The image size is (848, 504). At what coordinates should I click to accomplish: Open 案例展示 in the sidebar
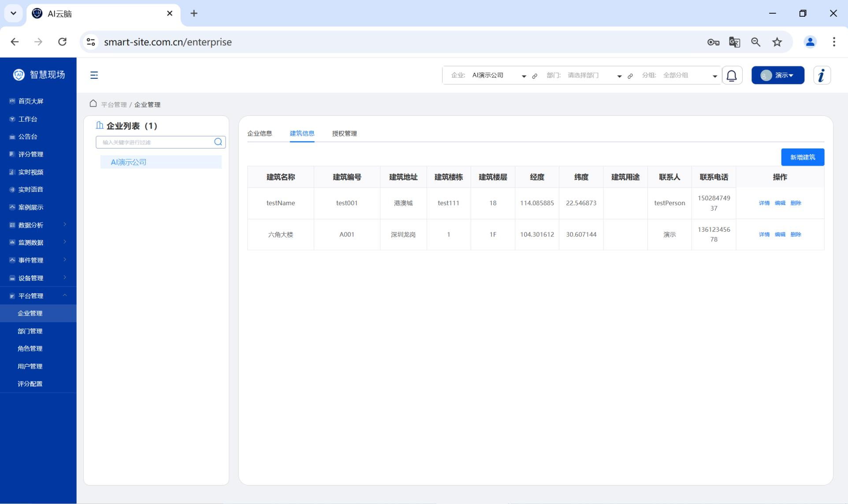click(38, 207)
